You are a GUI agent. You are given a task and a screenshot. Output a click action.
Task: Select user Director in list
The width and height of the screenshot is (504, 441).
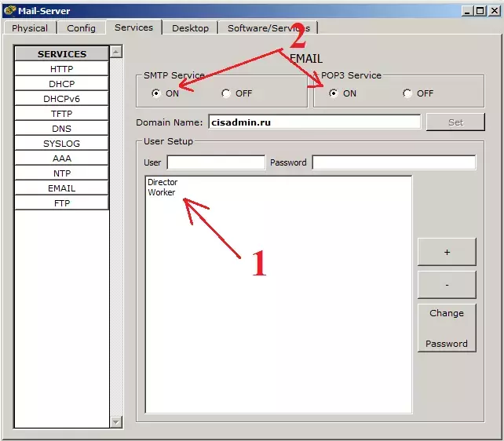point(163,182)
